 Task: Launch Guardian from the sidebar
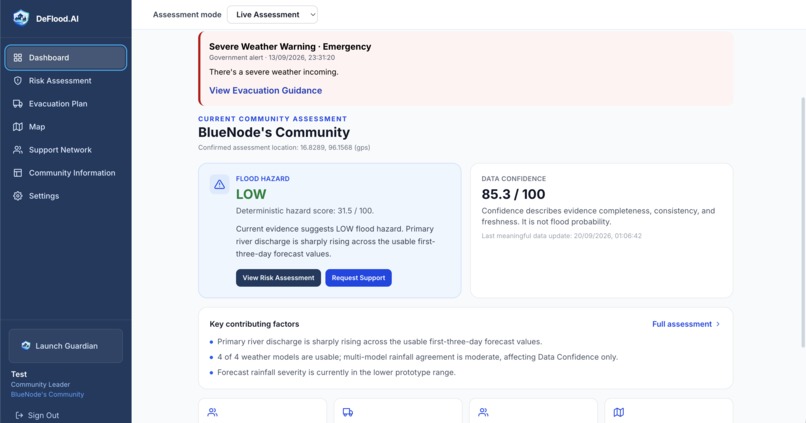tap(66, 346)
